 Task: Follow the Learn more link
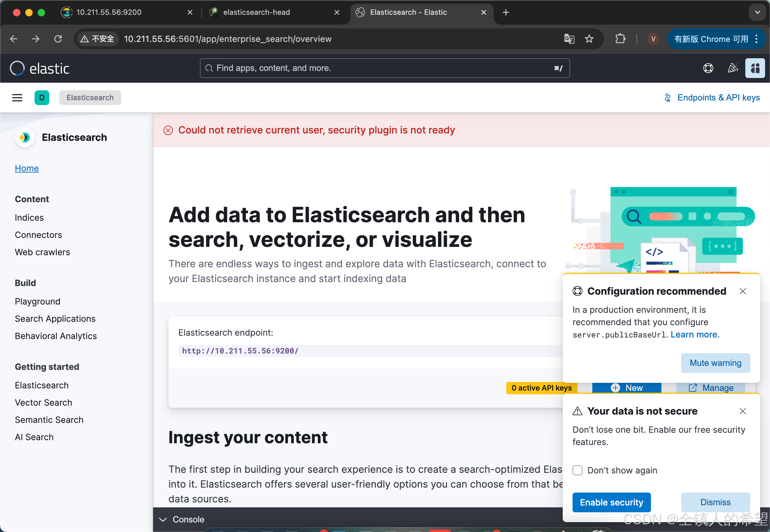(695, 335)
